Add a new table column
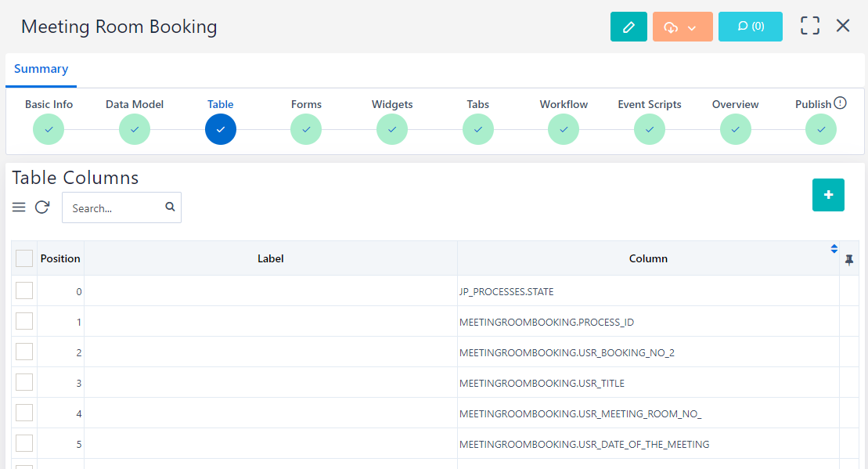This screenshot has width=868, height=469. [828, 195]
